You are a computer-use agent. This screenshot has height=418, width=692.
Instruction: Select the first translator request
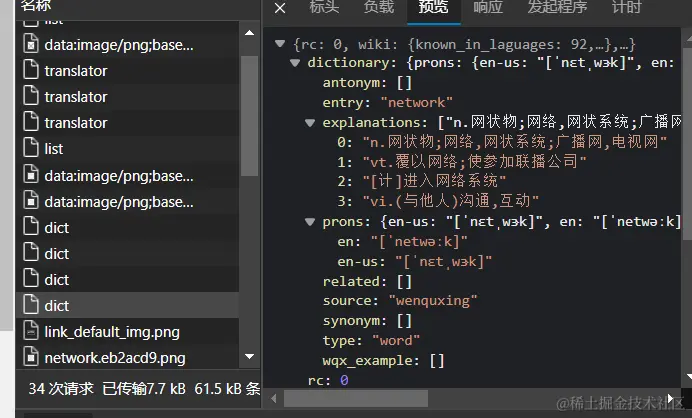[x=128, y=71]
